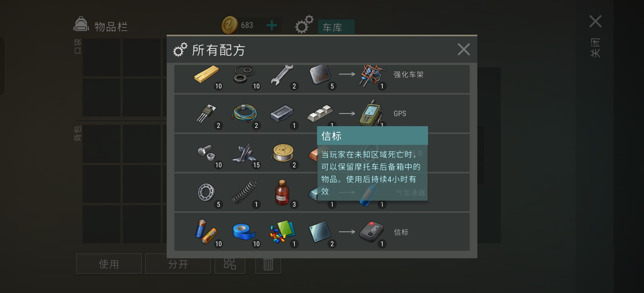The width and height of the screenshot is (644, 293).
Task: Click the 使用 use button
Action: (109, 264)
